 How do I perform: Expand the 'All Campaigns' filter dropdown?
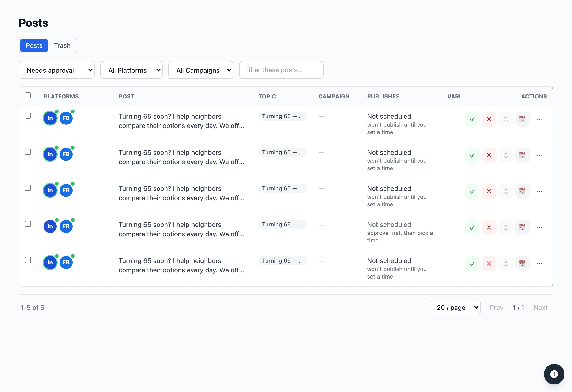point(201,70)
